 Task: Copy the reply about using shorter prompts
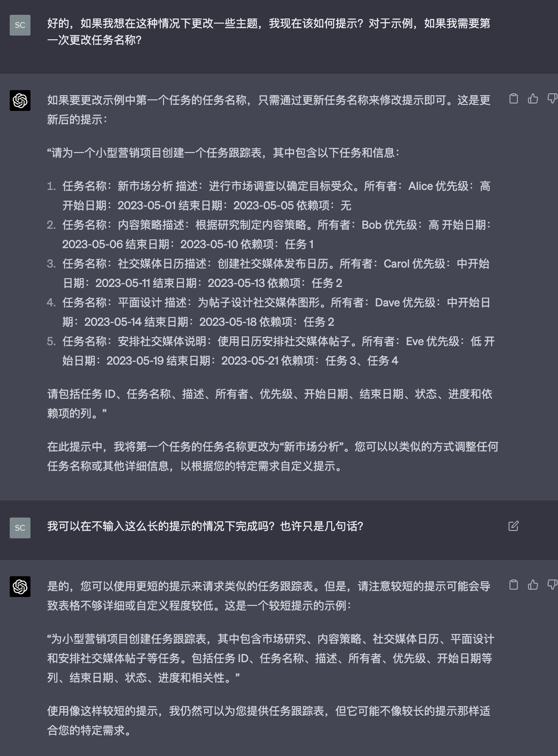point(514,585)
